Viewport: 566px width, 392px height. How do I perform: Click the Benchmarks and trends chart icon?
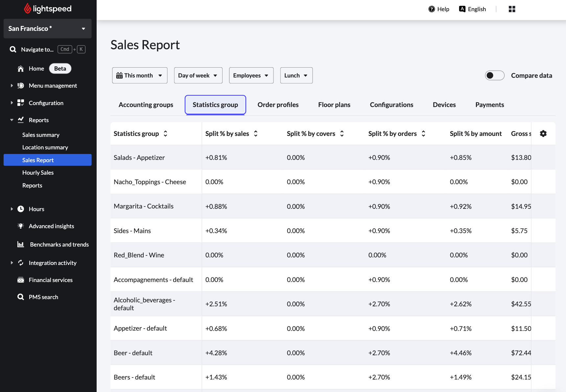pos(21,245)
